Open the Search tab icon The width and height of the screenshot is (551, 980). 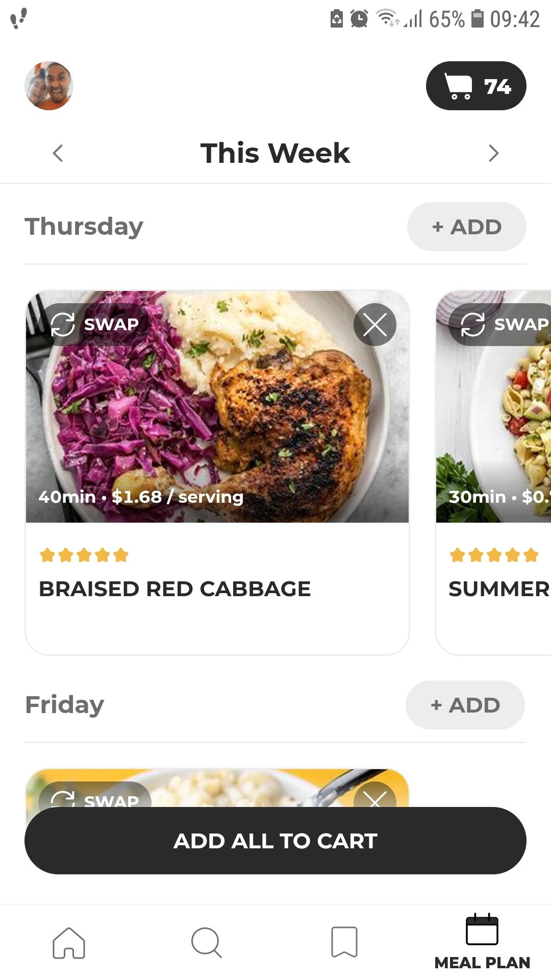(206, 943)
